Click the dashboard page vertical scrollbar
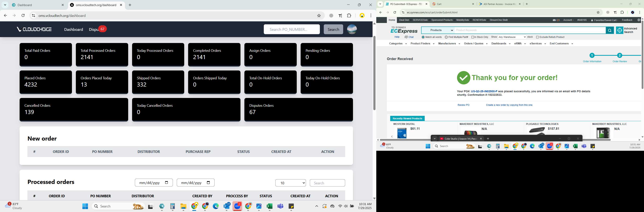The image size is (644, 212). [x=374, y=73]
